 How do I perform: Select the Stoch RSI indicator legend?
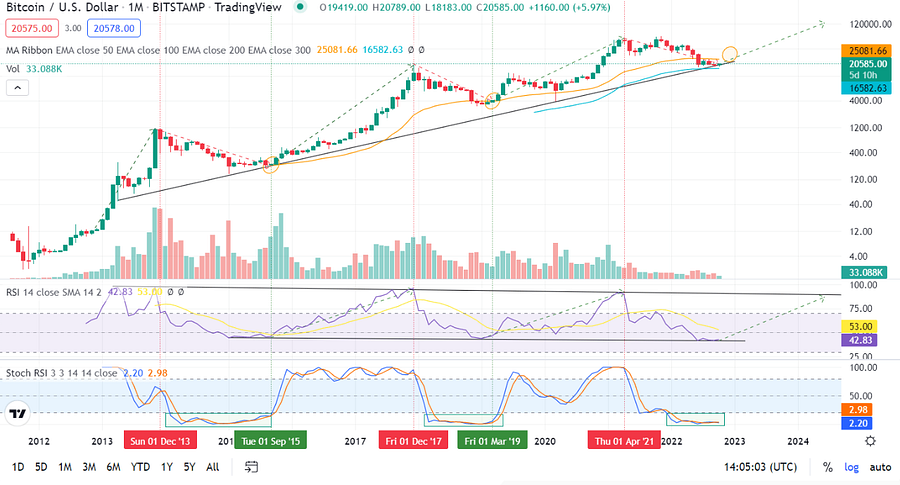coord(61,373)
